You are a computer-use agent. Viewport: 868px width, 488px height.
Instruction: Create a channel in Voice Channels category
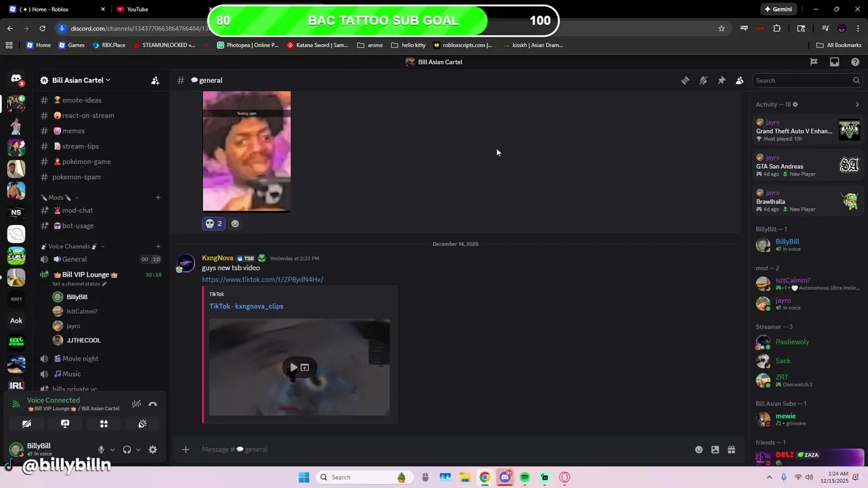[x=158, y=246]
